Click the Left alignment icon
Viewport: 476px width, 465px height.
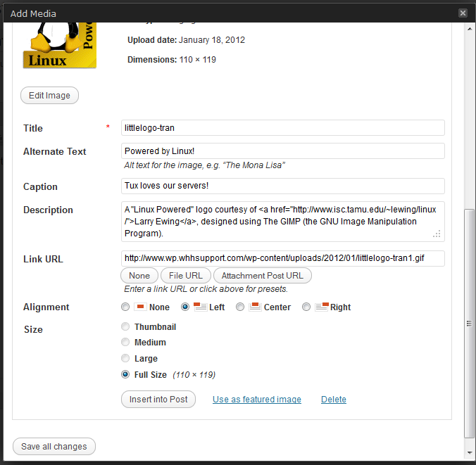[x=199, y=307]
